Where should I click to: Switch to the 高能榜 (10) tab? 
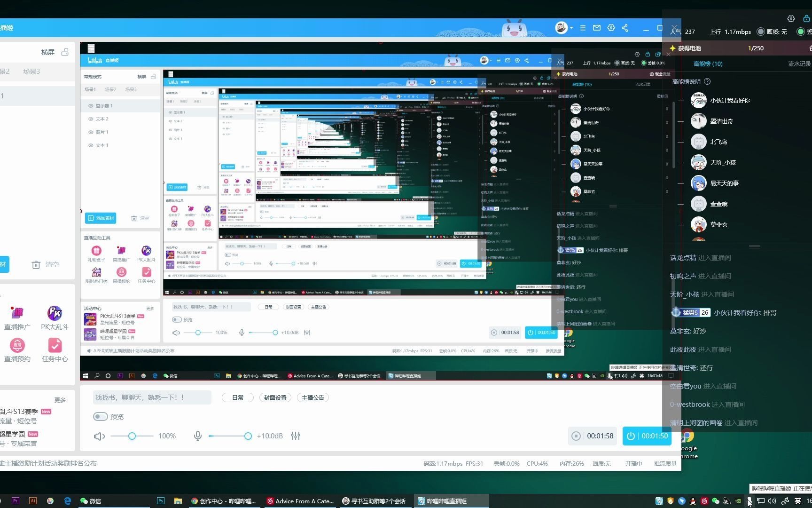[708, 64]
